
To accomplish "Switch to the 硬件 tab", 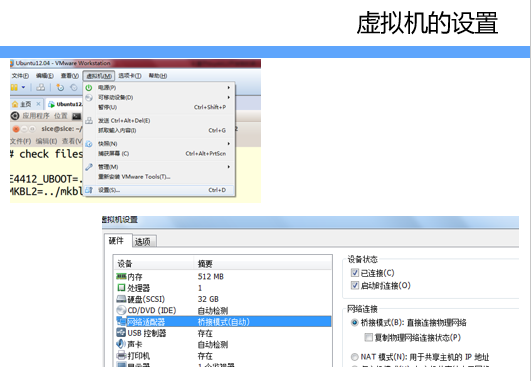I will click(x=118, y=241).
